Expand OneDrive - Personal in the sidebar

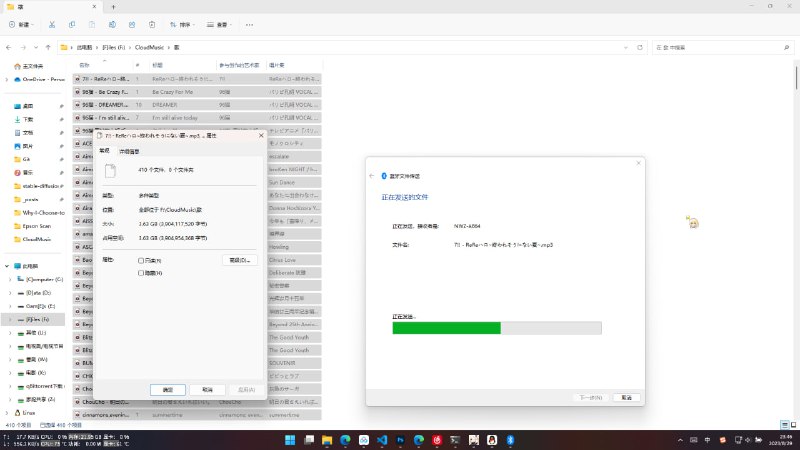(7, 80)
